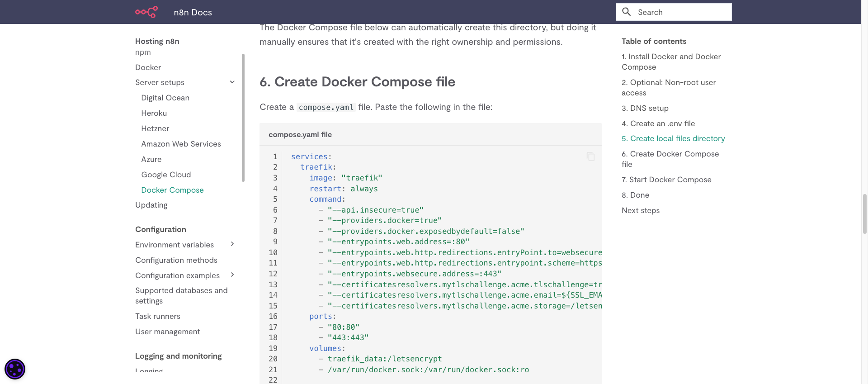
Task: Jump to 3. DNS setup section
Action: click(645, 108)
